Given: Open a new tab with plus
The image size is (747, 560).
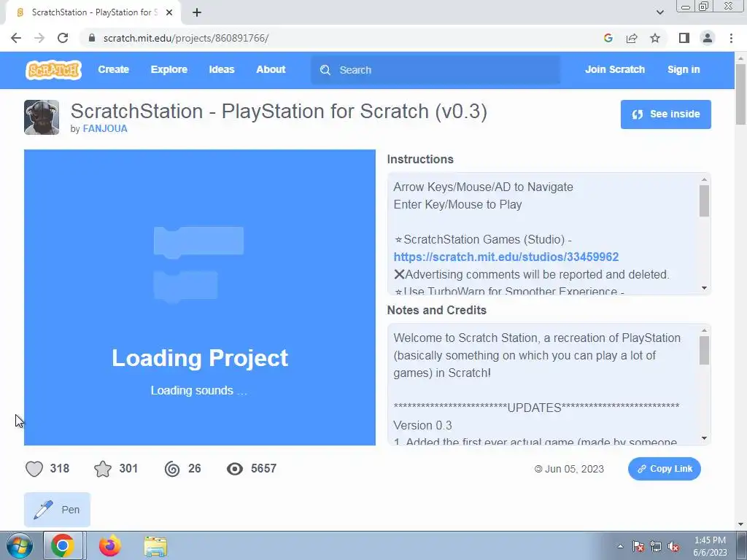Looking at the screenshot, I should [x=197, y=13].
